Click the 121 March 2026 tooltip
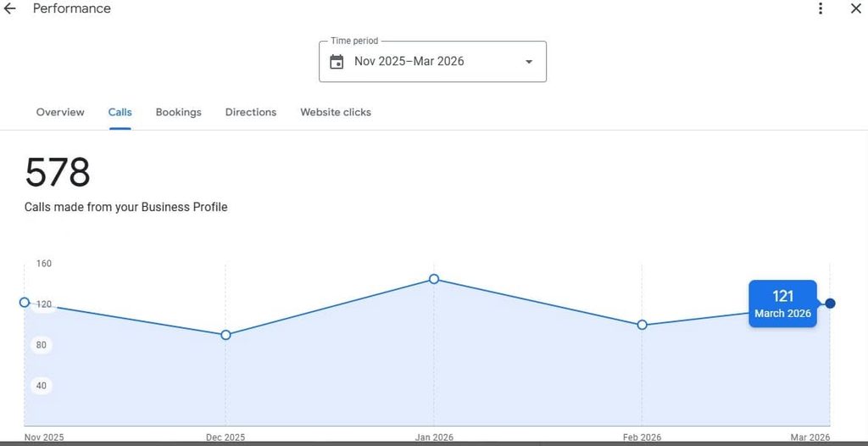This screenshot has width=868, height=446. [x=782, y=304]
